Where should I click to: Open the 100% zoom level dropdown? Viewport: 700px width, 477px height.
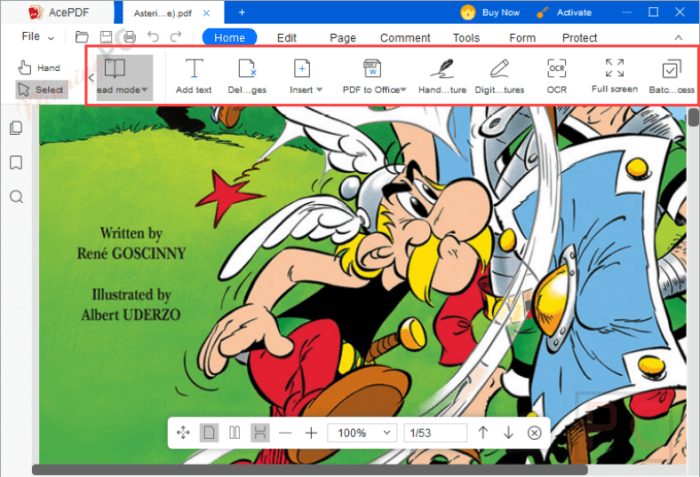(362, 432)
